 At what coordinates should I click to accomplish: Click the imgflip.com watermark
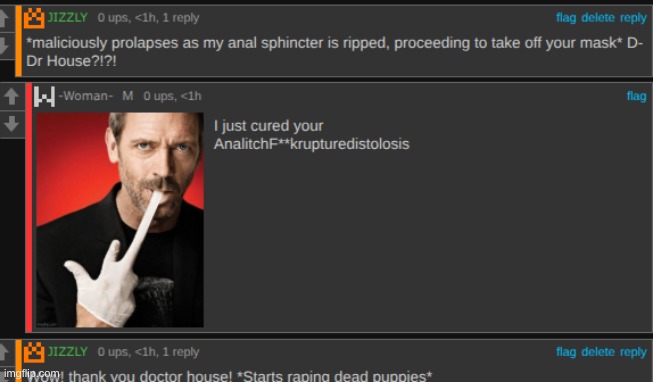32,373
